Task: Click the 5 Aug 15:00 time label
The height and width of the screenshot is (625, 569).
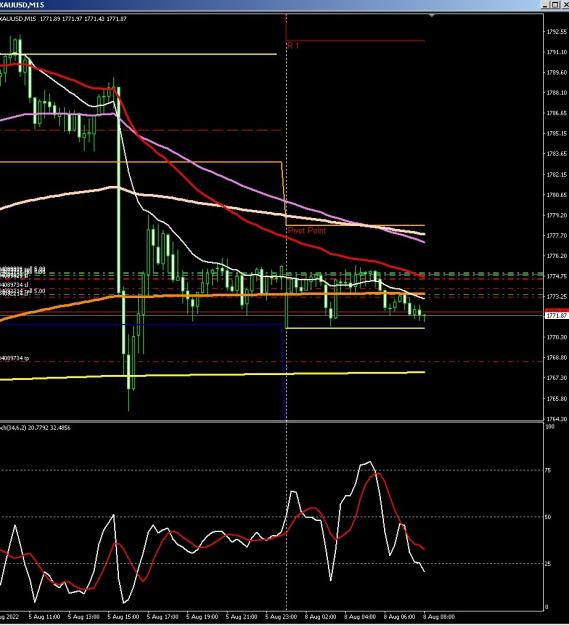Action: tap(123, 617)
